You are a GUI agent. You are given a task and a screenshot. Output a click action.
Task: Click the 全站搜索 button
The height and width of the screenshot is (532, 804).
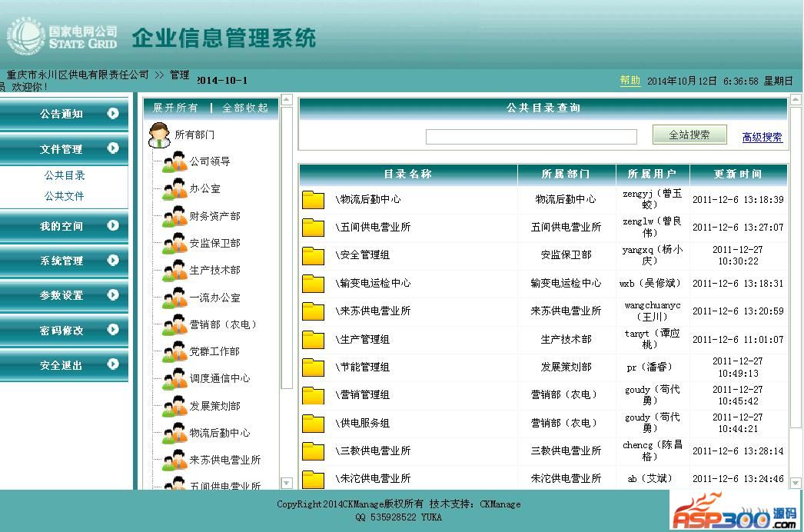pyautogui.click(x=689, y=135)
